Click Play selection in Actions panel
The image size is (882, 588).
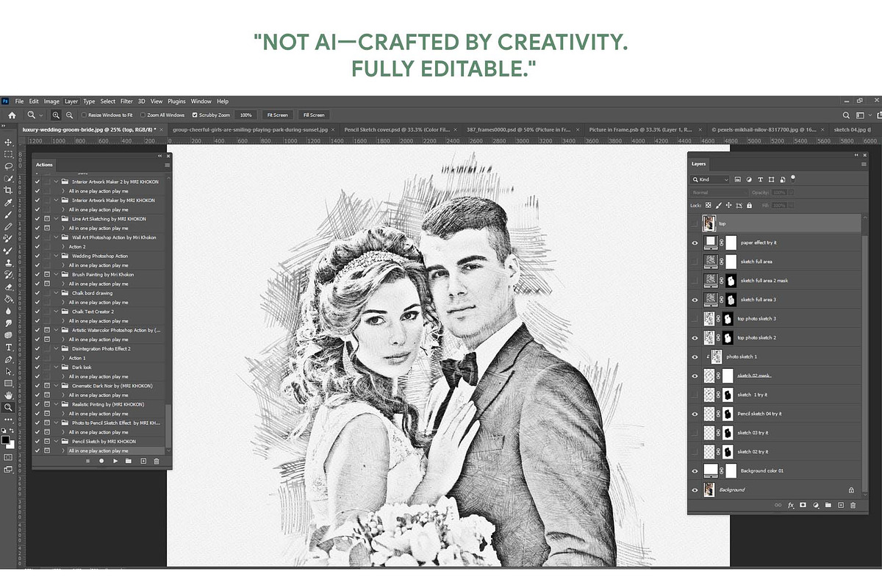pos(115,461)
